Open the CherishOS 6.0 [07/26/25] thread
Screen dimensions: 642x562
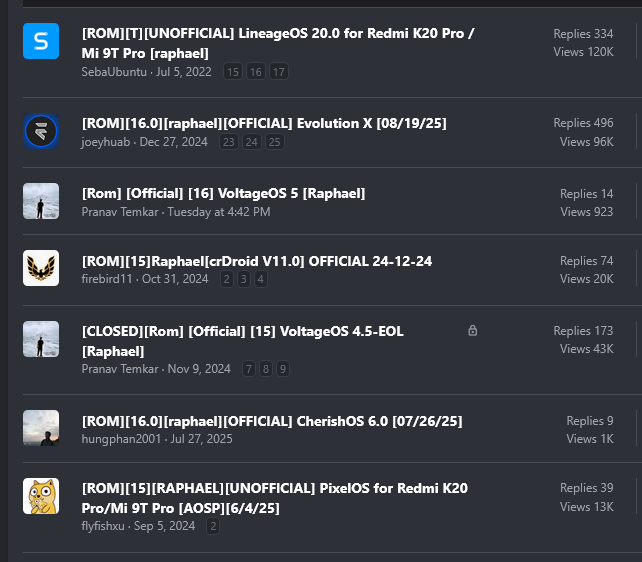tap(272, 421)
